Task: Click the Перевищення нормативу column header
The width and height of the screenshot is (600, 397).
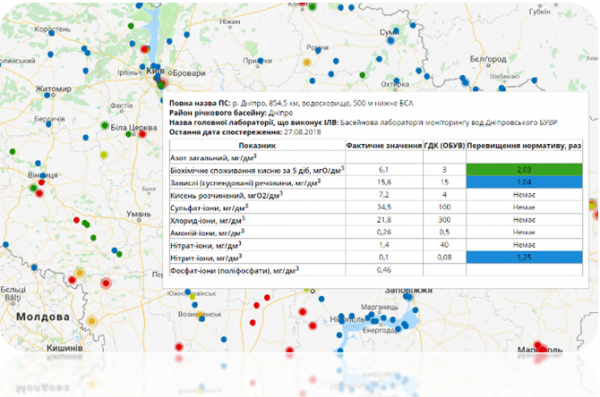Action: [x=524, y=145]
